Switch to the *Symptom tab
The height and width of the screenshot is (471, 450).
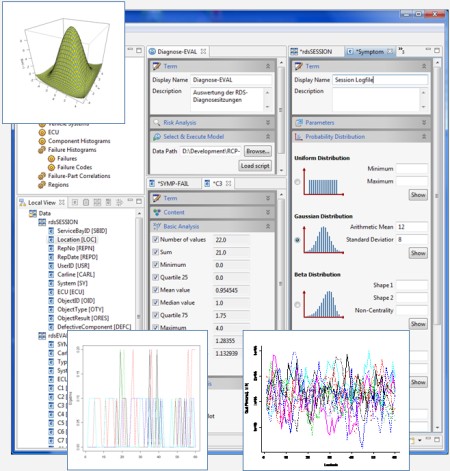click(x=370, y=52)
